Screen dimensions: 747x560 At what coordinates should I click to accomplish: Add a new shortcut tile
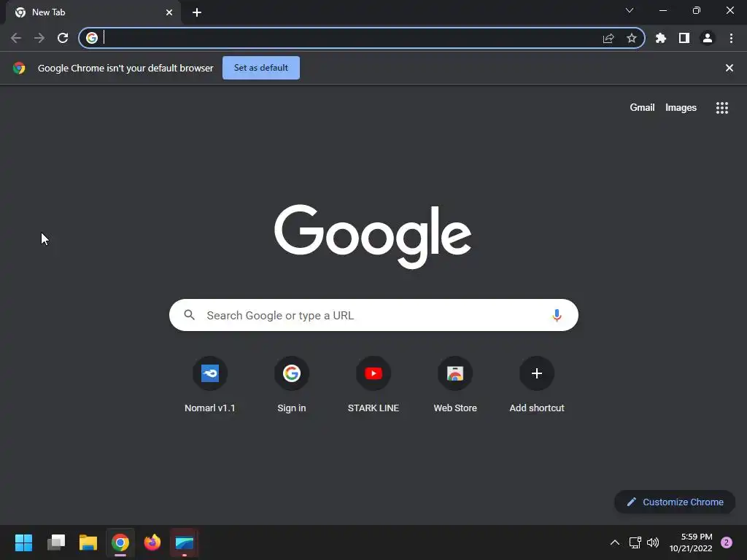[537, 385]
